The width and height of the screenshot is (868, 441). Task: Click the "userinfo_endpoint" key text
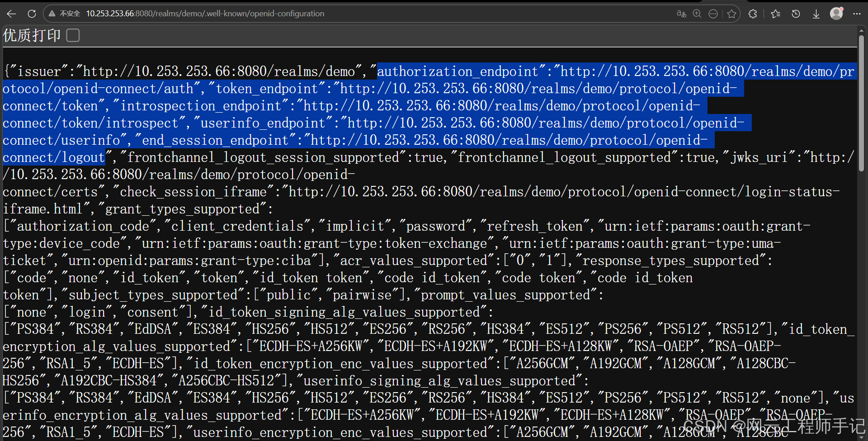(263, 123)
